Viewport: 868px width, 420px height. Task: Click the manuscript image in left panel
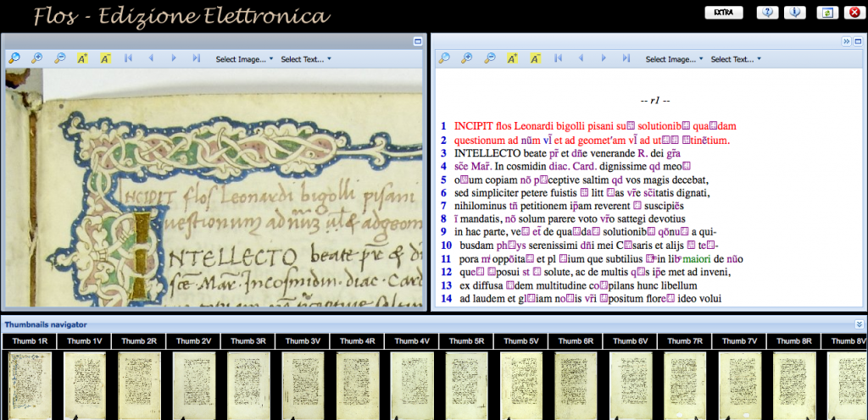pos(214,187)
